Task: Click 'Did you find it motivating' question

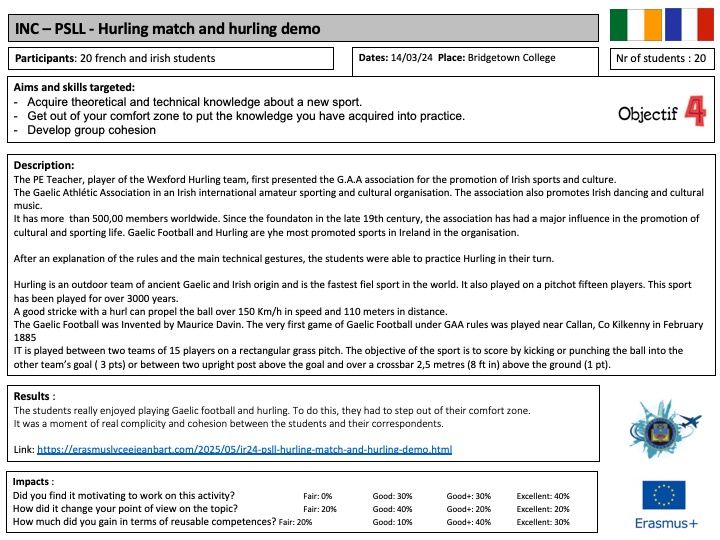Action: (x=124, y=495)
